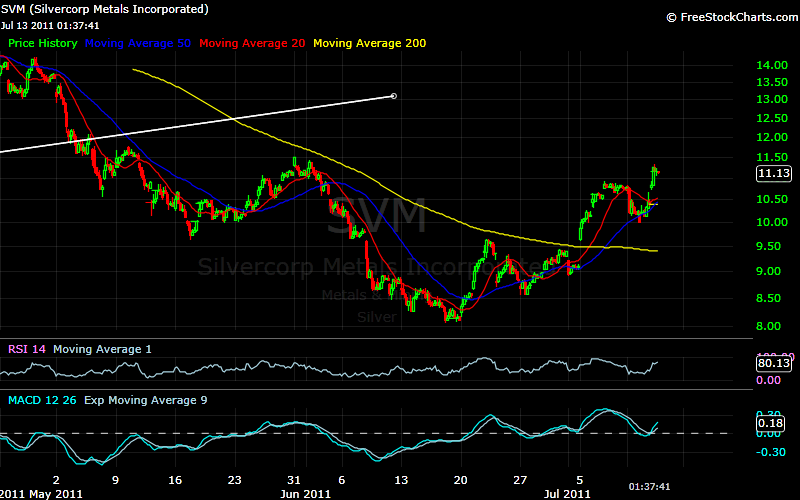800x500 pixels.
Task: Click the date axis label 9
Action: click(x=115, y=480)
